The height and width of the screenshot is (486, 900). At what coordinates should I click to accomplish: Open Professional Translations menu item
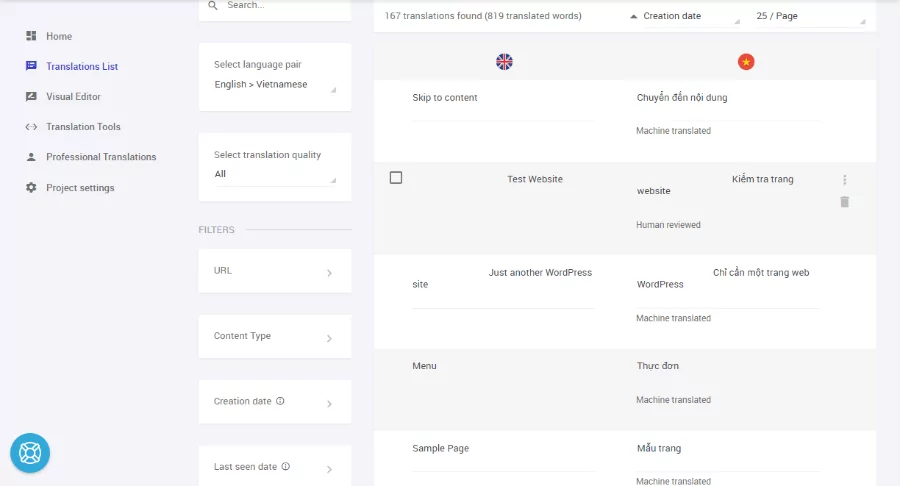(x=101, y=157)
